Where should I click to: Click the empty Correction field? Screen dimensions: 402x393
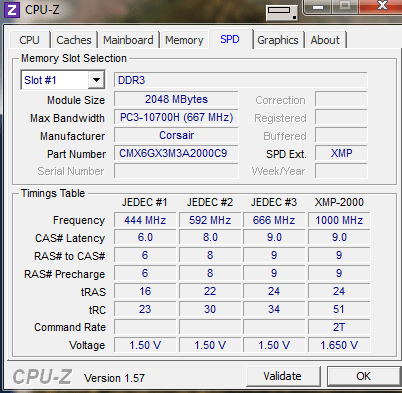[341, 99]
